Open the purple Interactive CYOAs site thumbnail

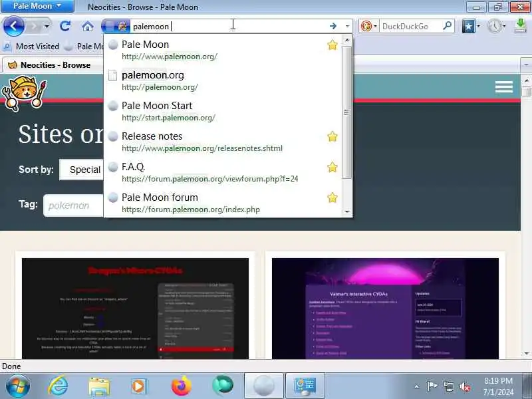tap(385, 309)
